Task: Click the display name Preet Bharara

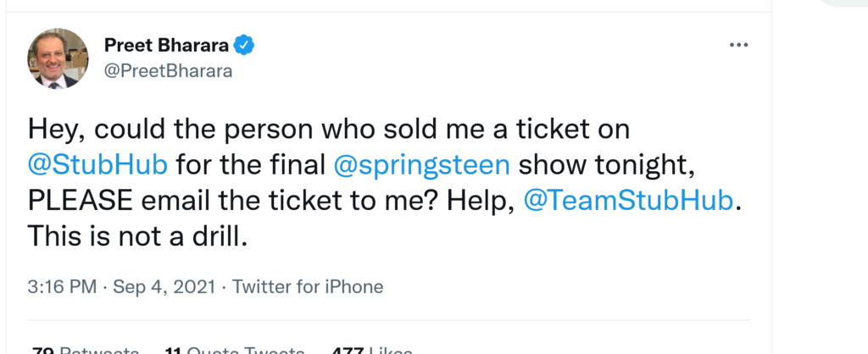Action: [x=166, y=45]
